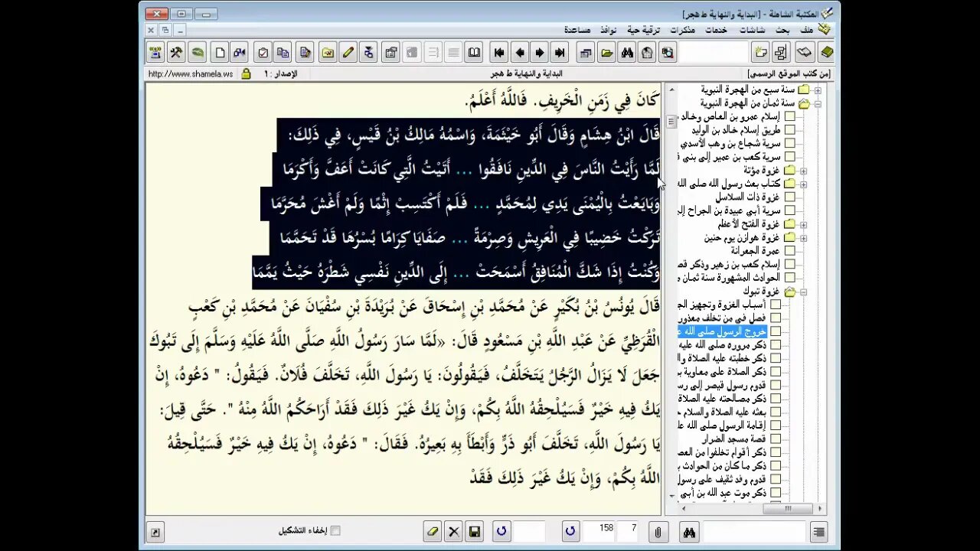This screenshot has height=551, width=980.
Task: Expand سنة سبع من الهجرة النبوية node
Action: [818, 90]
